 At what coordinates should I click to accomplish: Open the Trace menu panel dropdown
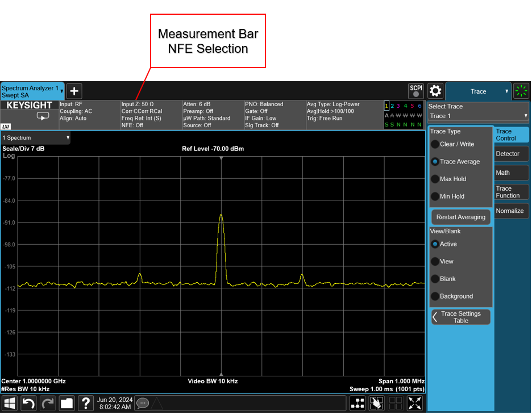(479, 91)
